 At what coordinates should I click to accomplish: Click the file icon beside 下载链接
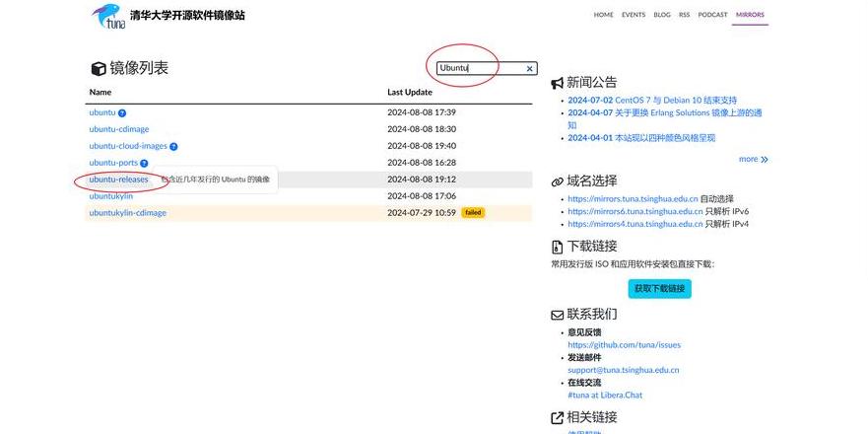557,247
